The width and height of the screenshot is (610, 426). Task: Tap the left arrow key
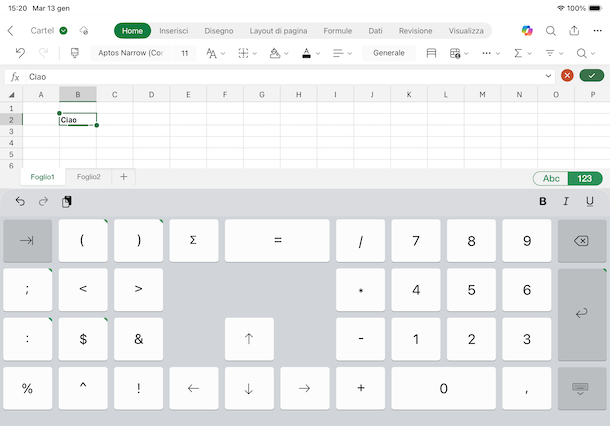tap(193, 388)
